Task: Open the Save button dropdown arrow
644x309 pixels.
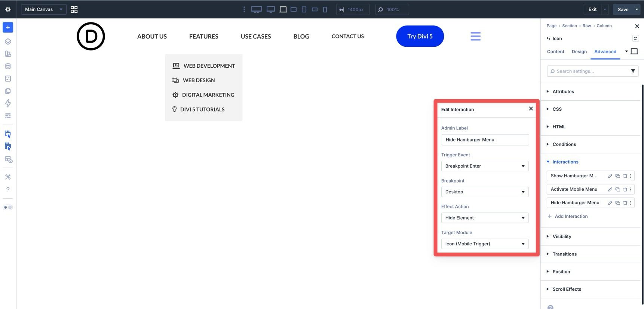Action: tap(637, 9)
